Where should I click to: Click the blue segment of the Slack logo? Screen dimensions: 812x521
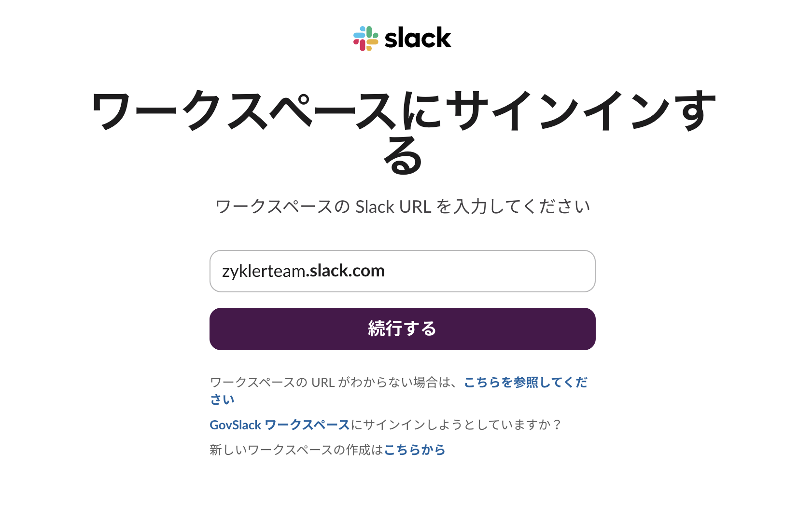pyautogui.click(x=359, y=35)
